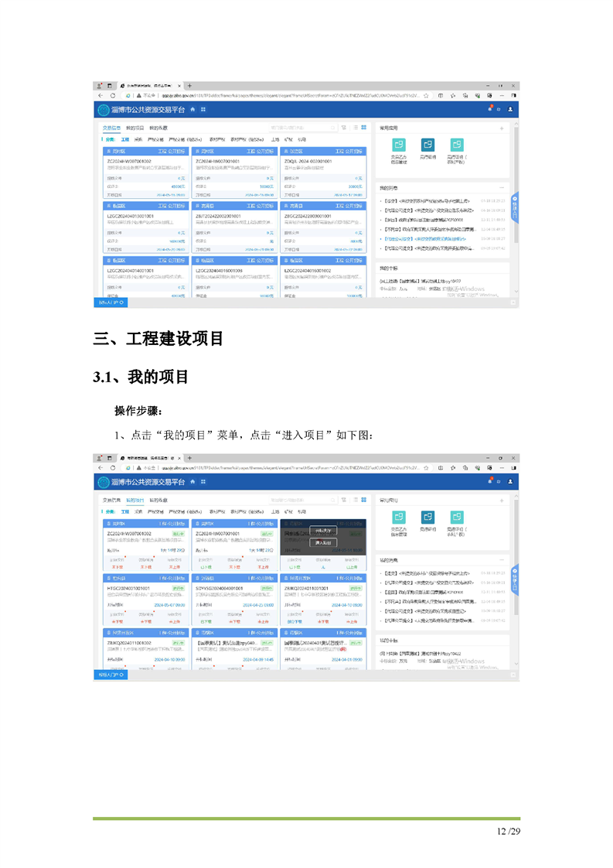Expand the 我的消息 more options in upper screenshot
The height and width of the screenshot is (868, 613).
(502, 187)
